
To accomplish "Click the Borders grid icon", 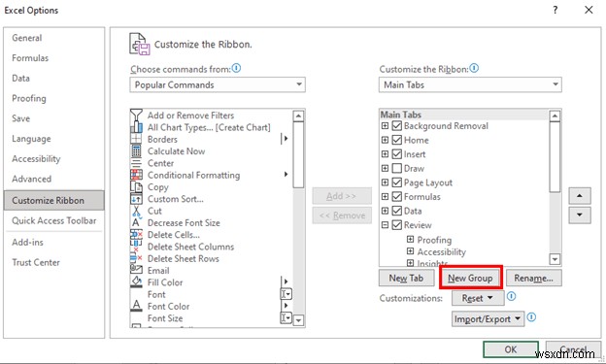I will (136, 139).
